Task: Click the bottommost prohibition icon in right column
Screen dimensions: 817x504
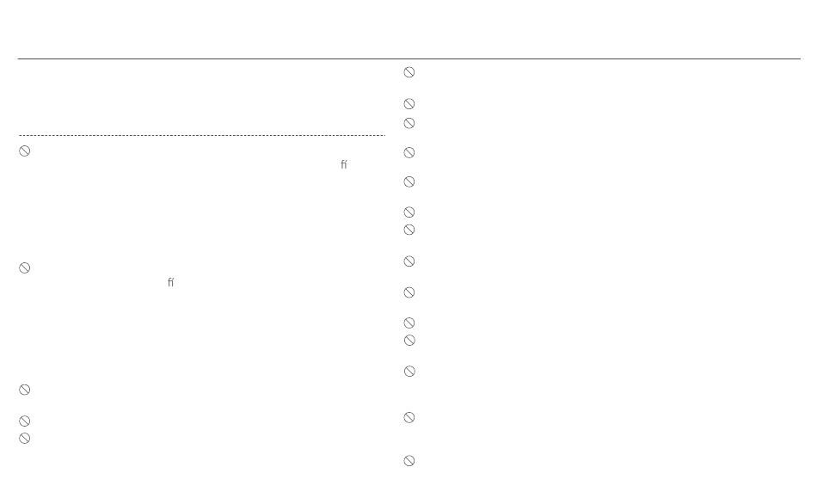Action: 409,461
